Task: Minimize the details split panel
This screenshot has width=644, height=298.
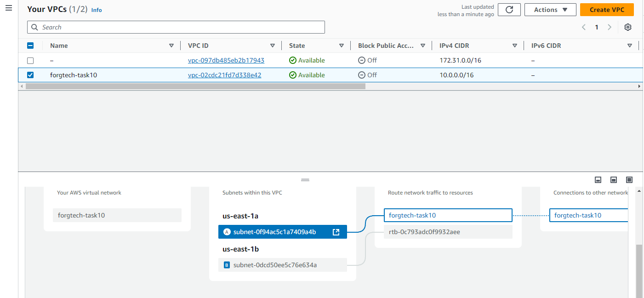Action: [598, 180]
